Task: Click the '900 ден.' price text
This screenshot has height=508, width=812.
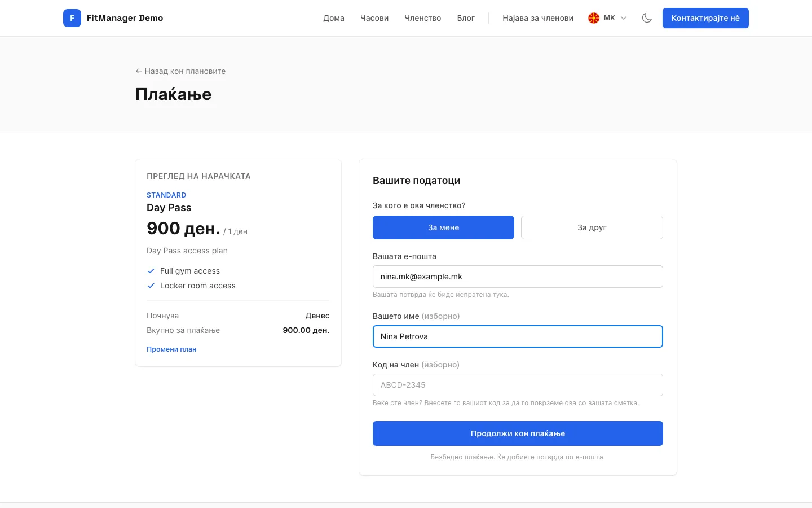Action: tap(183, 229)
